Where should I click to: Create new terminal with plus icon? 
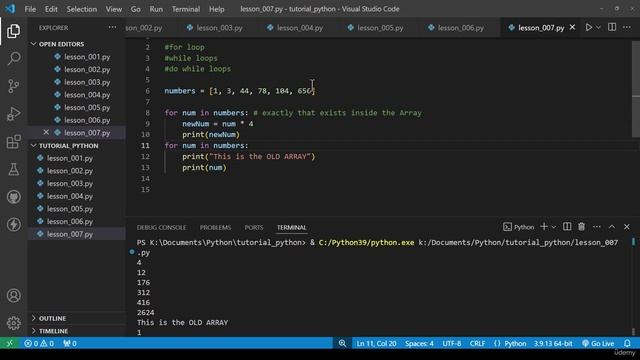click(x=544, y=227)
